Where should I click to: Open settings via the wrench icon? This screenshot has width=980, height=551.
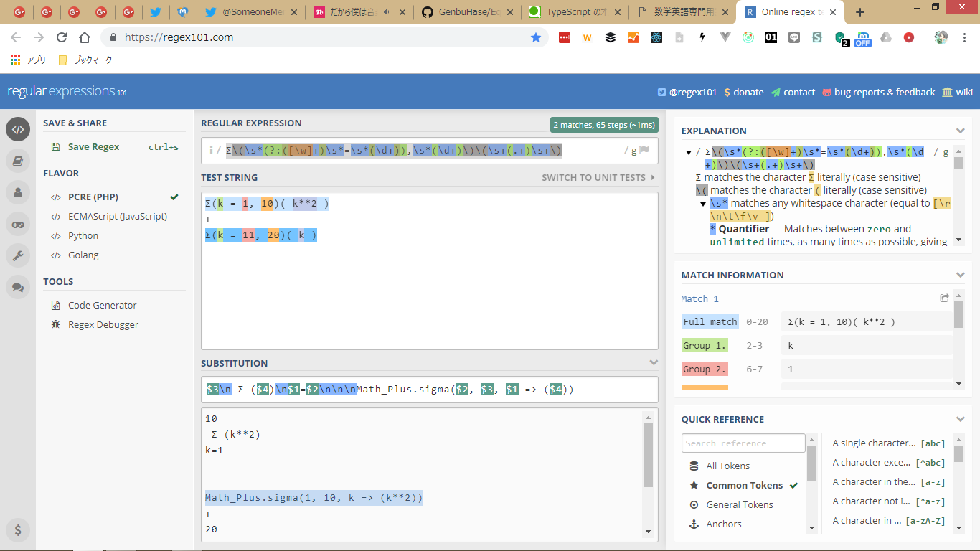[18, 255]
